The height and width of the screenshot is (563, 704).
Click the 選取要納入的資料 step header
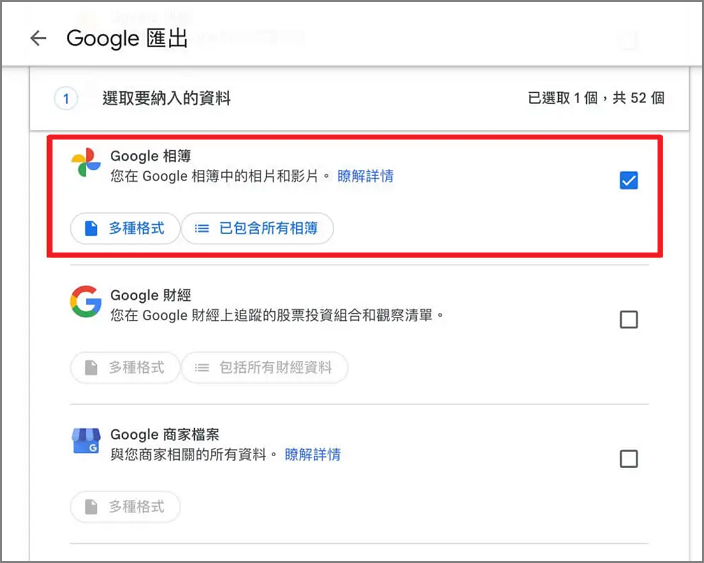[x=166, y=98]
